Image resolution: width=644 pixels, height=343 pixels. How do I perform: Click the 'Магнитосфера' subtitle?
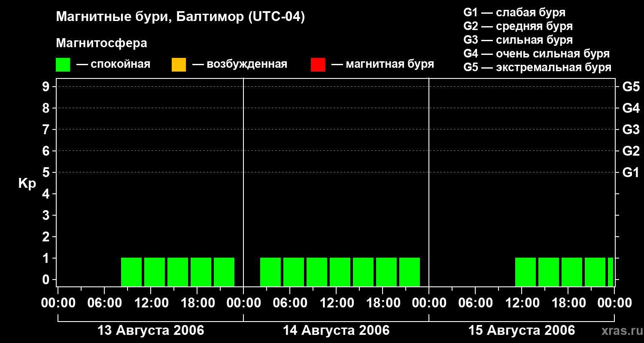coord(101,43)
